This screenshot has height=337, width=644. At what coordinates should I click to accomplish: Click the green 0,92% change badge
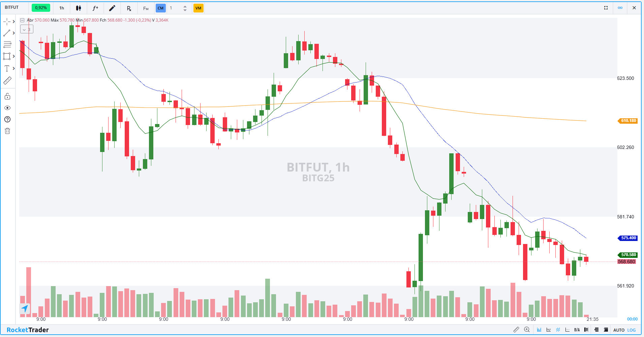pos(41,7)
